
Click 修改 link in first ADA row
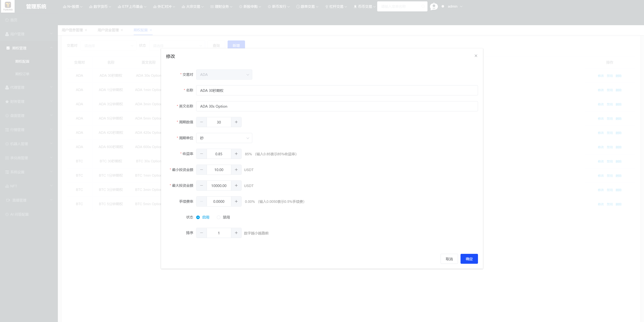601,76
